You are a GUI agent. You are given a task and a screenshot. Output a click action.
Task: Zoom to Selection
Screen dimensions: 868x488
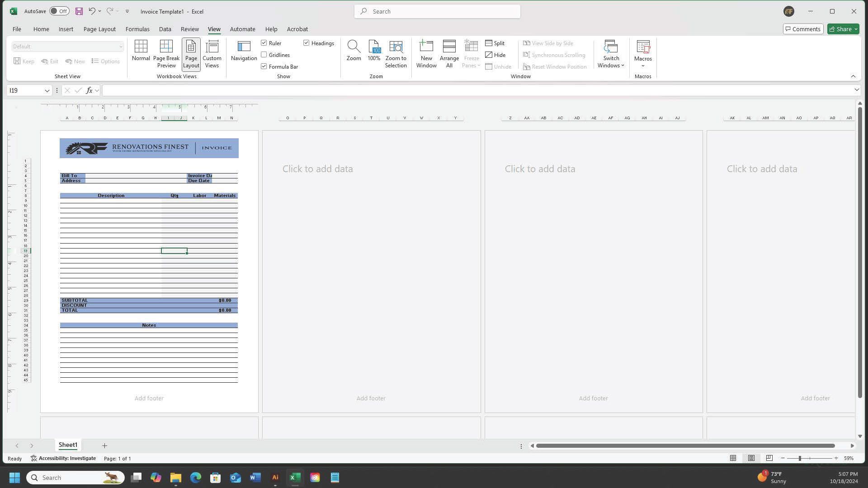click(x=396, y=53)
